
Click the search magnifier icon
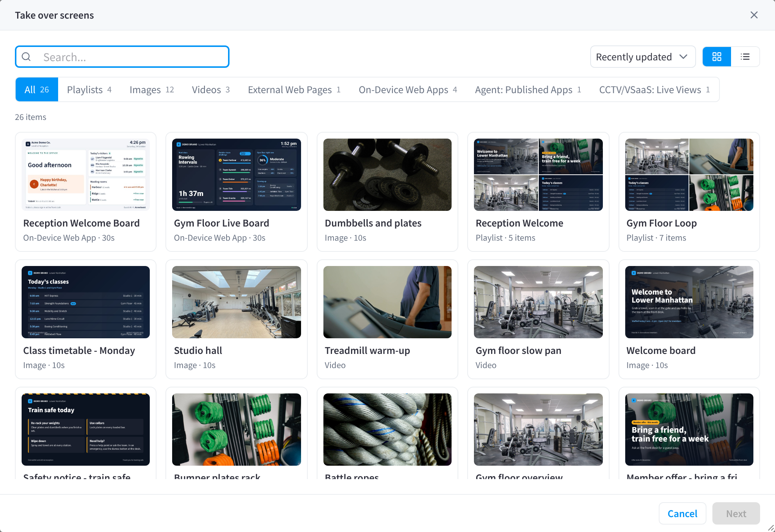point(26,57)
